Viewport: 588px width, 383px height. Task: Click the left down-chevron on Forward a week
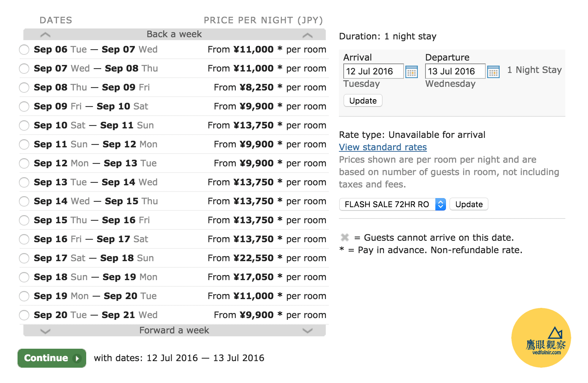(45, 331)
